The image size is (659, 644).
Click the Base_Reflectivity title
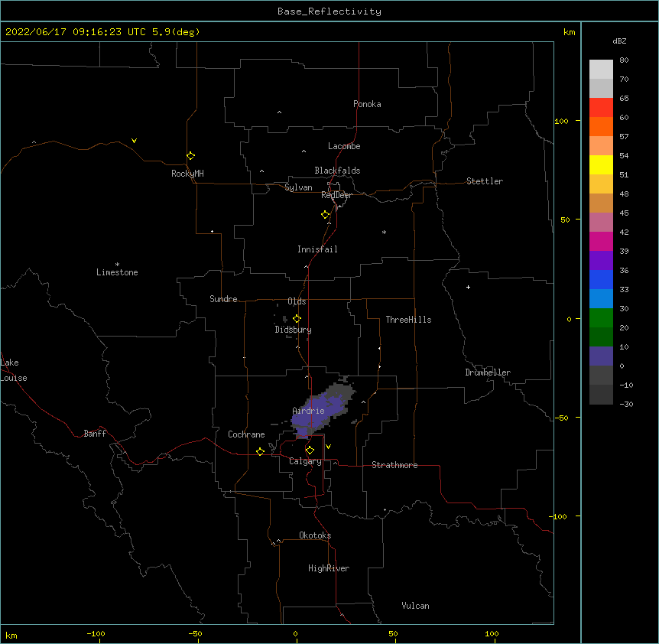pos(329,11)
